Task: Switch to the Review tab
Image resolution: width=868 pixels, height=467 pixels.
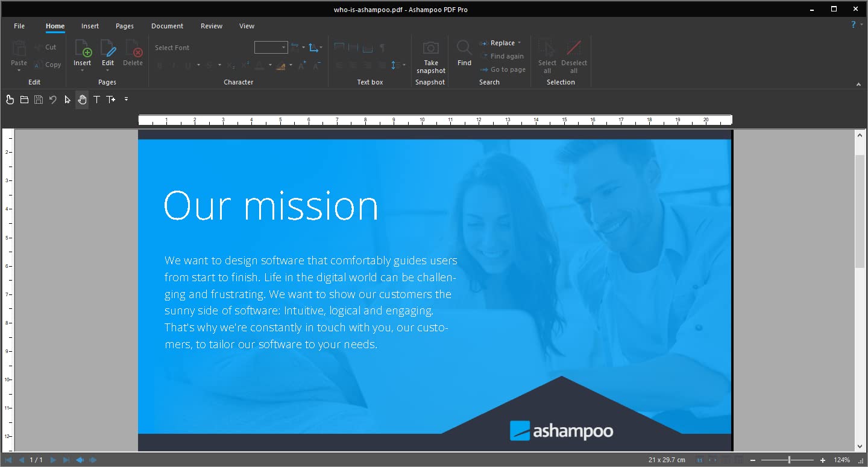Action: [212, 26]
